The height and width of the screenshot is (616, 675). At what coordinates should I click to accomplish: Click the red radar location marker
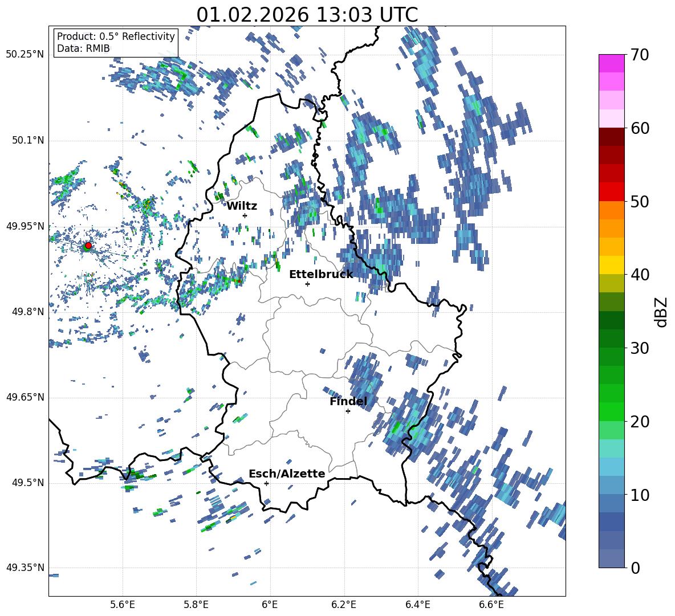point(88,246)
